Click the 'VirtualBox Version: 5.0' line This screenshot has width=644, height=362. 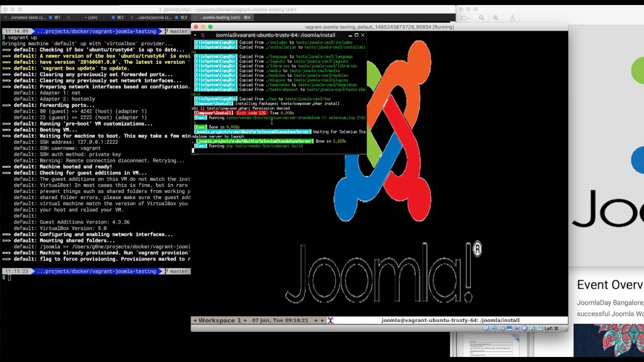(73, 228)
